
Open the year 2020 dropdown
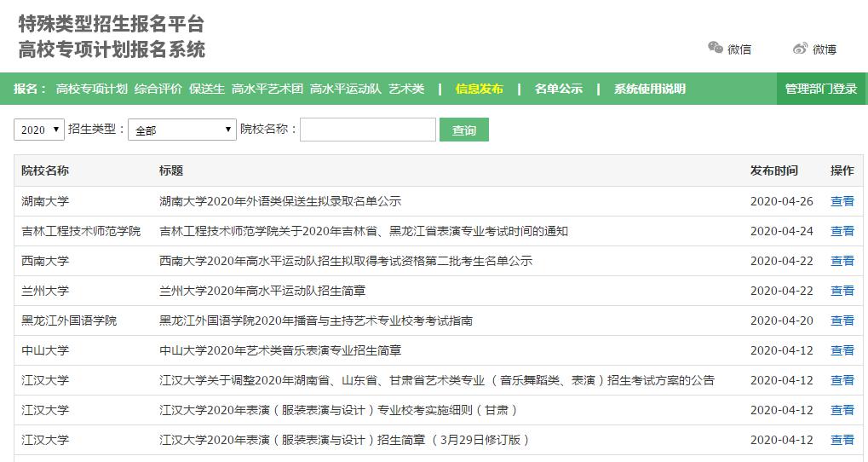[x=38, y=130]
